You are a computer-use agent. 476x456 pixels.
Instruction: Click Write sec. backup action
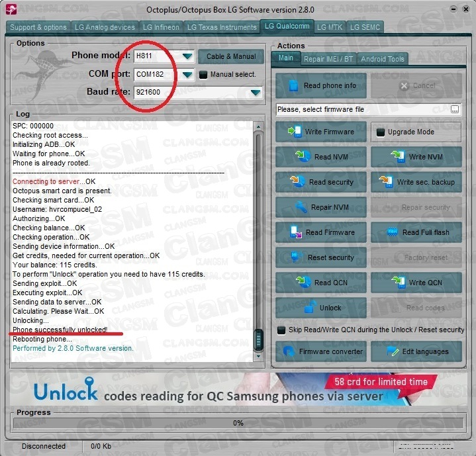[416, 182]
